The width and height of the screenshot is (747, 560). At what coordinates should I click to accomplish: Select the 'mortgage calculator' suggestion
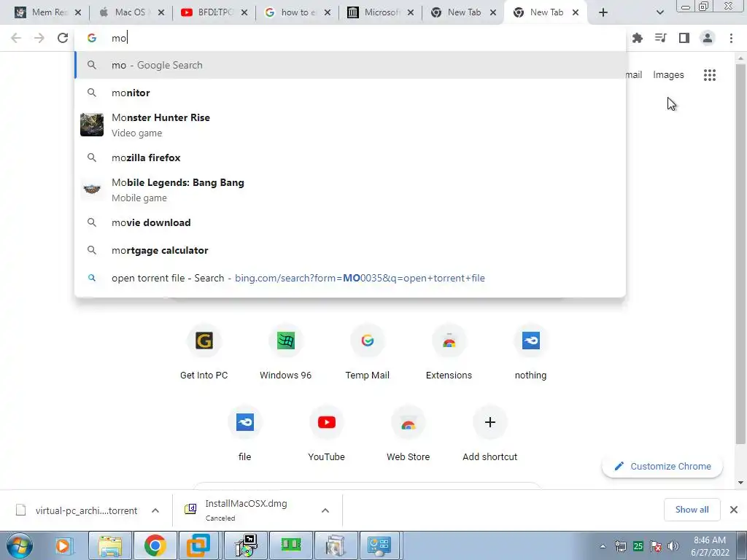(350, 250)
